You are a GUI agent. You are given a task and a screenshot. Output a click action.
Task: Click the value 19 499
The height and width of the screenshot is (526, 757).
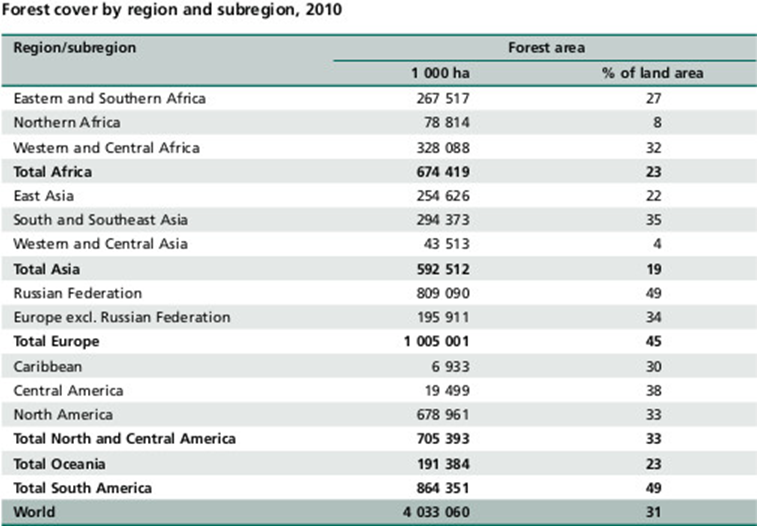[x=447, y=391]
